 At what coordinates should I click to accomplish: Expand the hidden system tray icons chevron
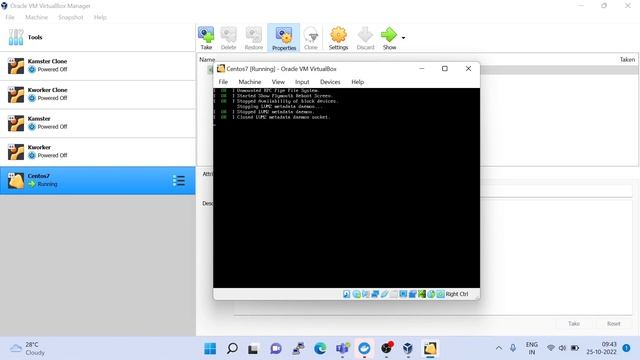tap(499, 348)
